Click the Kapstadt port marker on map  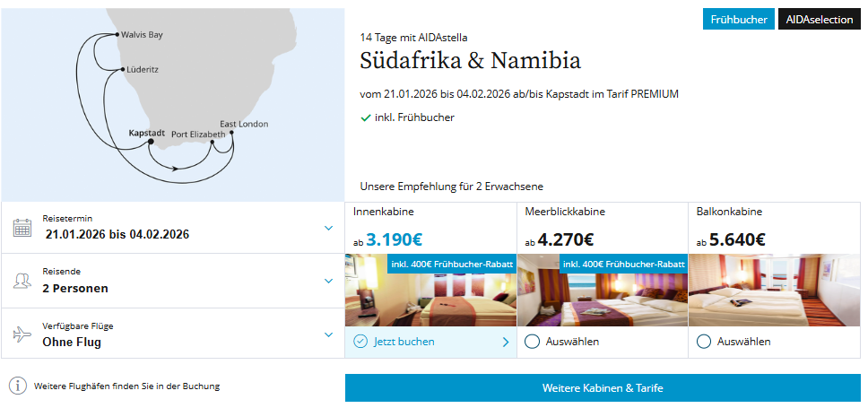tap(151, 142)
